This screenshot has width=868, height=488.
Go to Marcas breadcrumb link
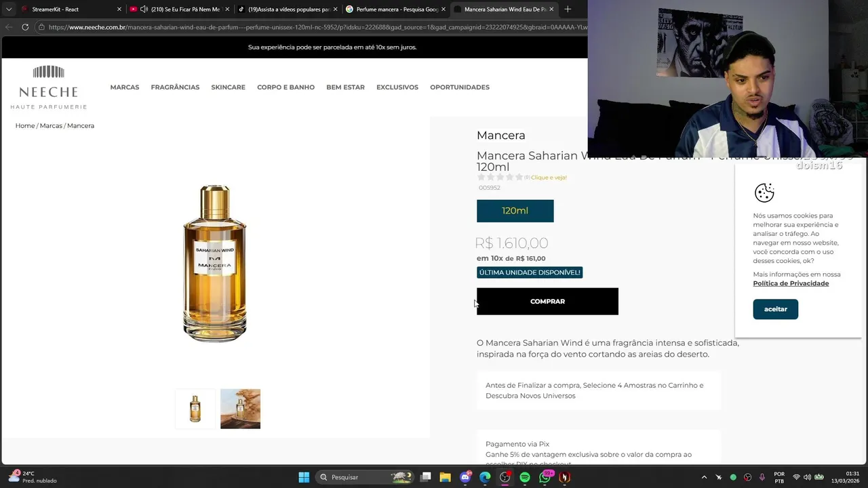tap(51, 125)
